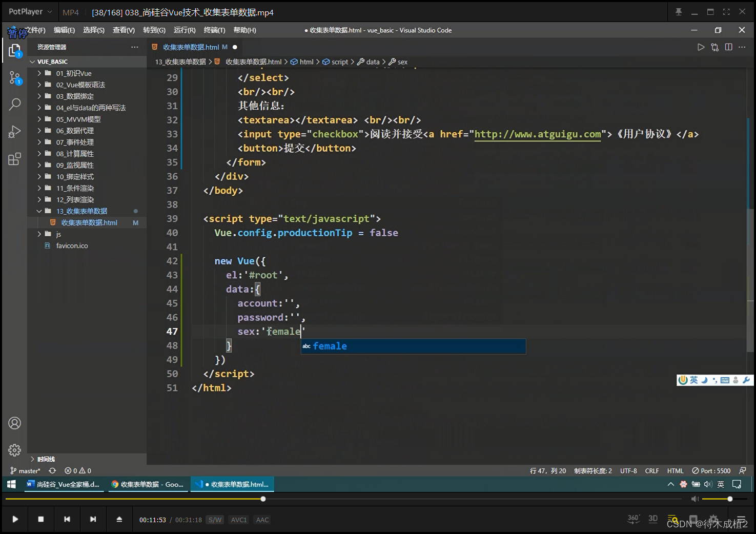Image resolution: width=756 pixels, height=534 pixels.
Task: Click the synchronize changes icon in status bar
Action: point(52,470)
